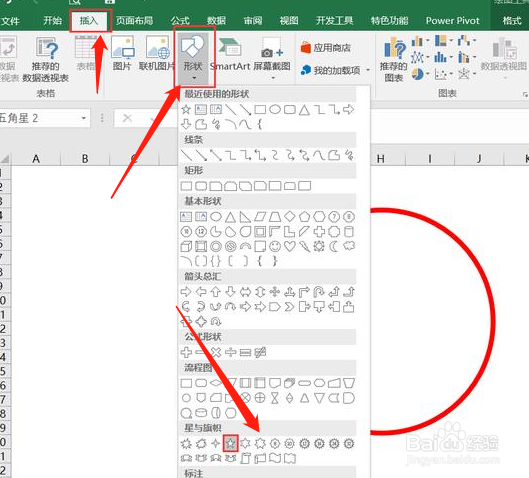Pick the 4-point star shape
The height and width of the screenshot is (478, 529).
click(x=216, y=443)
